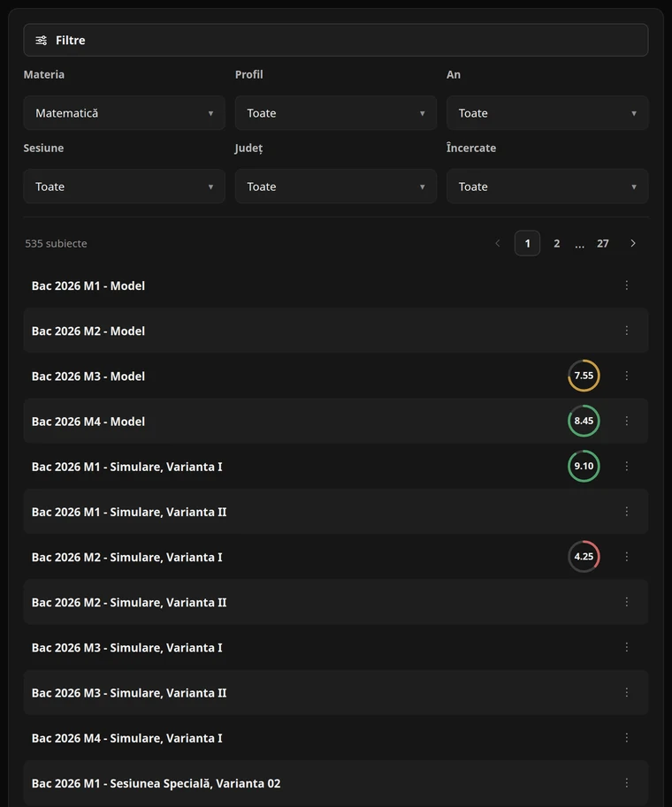The width and height of the screenshot is (672, 807).
Task: Click the 4.25 score progress ring
Action: pyautogui.click(x=584, y=556)
